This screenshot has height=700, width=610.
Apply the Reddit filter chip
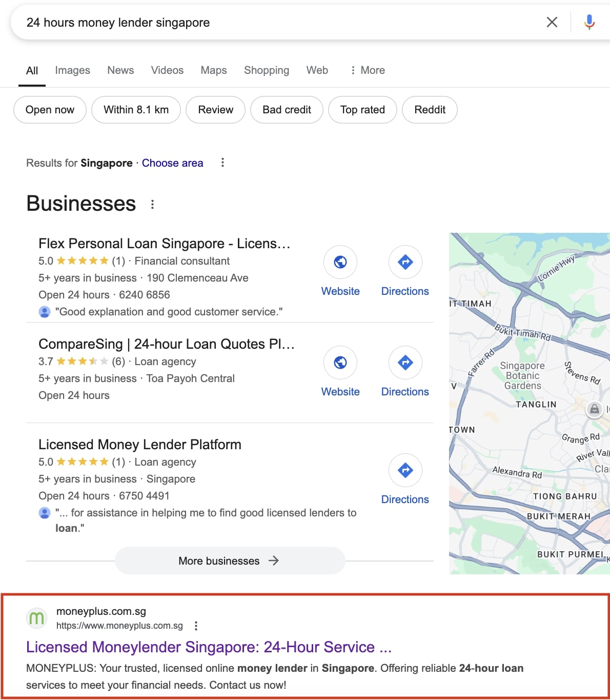(430, 110)
